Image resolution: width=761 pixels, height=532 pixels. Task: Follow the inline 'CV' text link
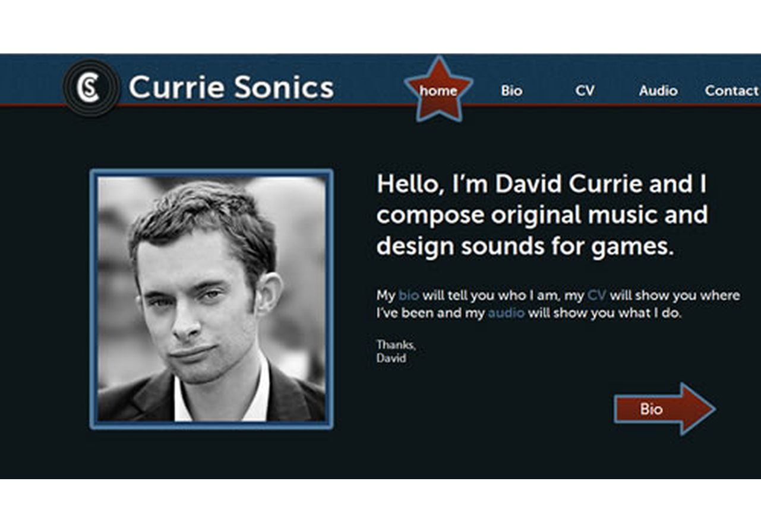[x=596, y=295]
